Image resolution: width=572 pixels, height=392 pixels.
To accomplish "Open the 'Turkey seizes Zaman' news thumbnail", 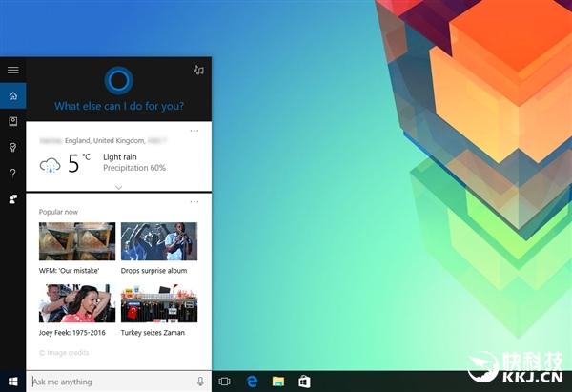I will coord(159,304).
